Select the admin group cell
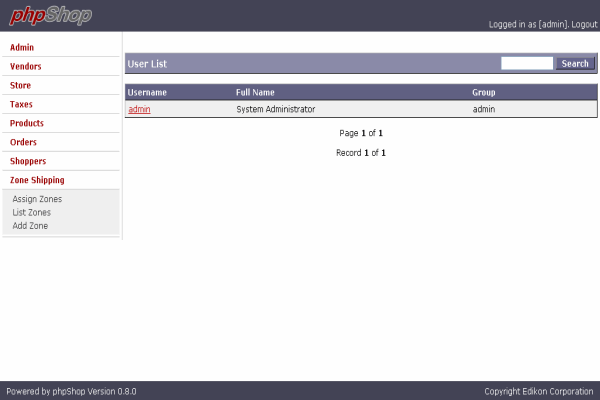This screenshot has width=600, height=400. [x=484, y=109]
